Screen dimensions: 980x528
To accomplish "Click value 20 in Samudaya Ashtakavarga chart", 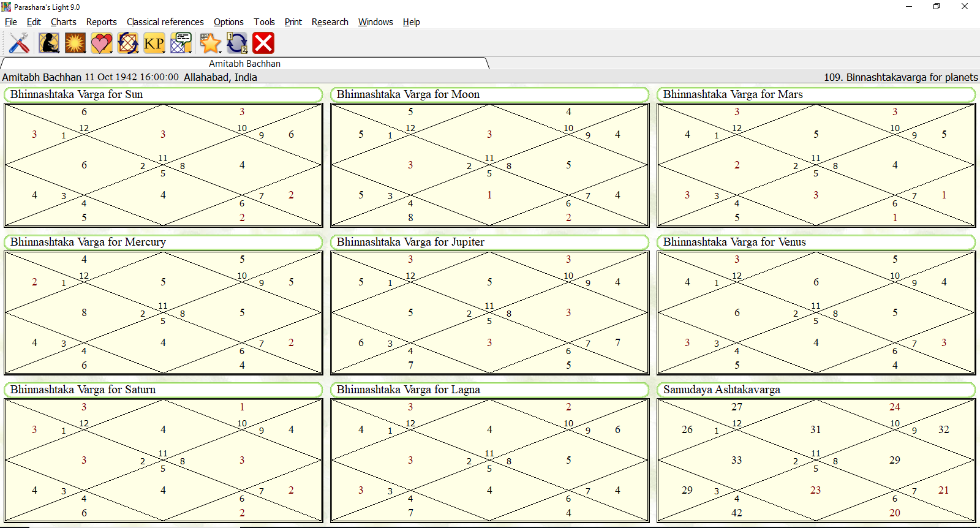I will pyautogui.click(x=895, y=513).
